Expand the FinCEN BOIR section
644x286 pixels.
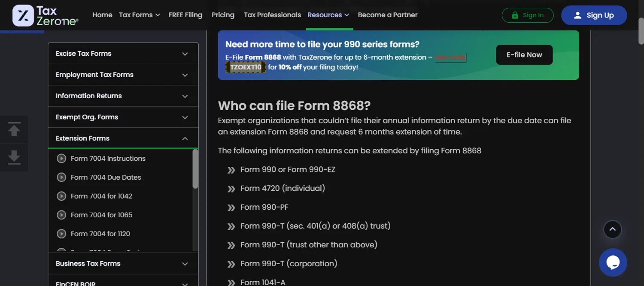coord(123,281)
